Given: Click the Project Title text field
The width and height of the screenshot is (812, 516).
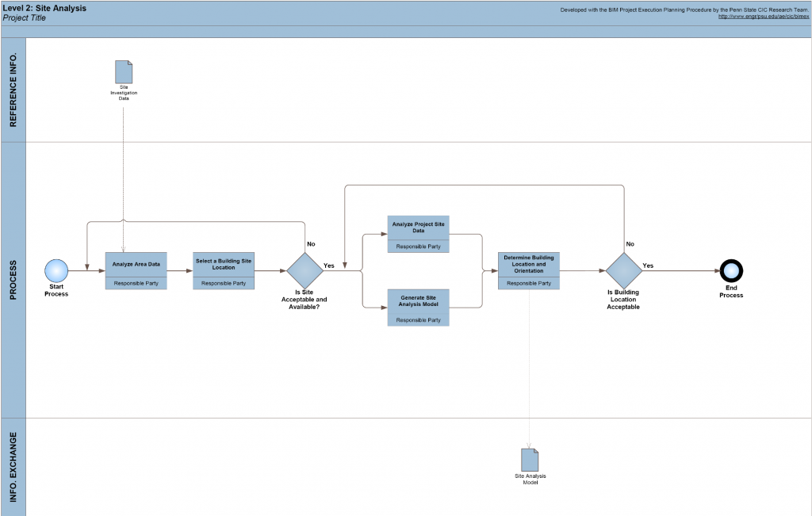Looking at the screenshot, I should [25, 18].
